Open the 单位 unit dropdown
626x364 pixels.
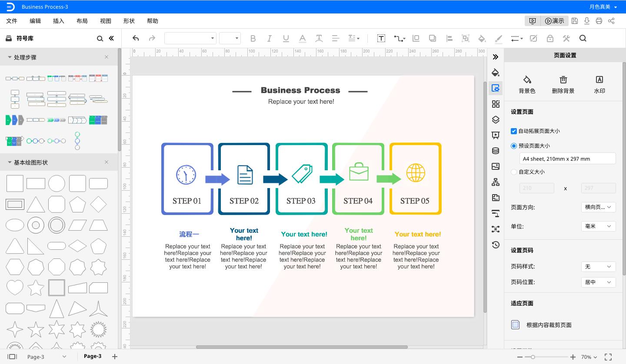598,226
